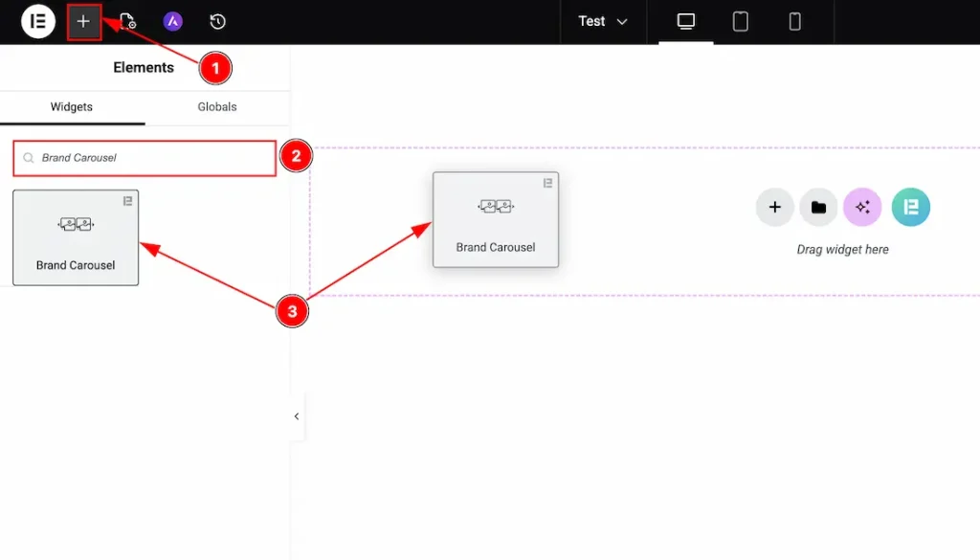This screenshot has width=980, height=560.
Task: Select the Widgets tab
Action: pyautogui.click(x=73, y=107)
